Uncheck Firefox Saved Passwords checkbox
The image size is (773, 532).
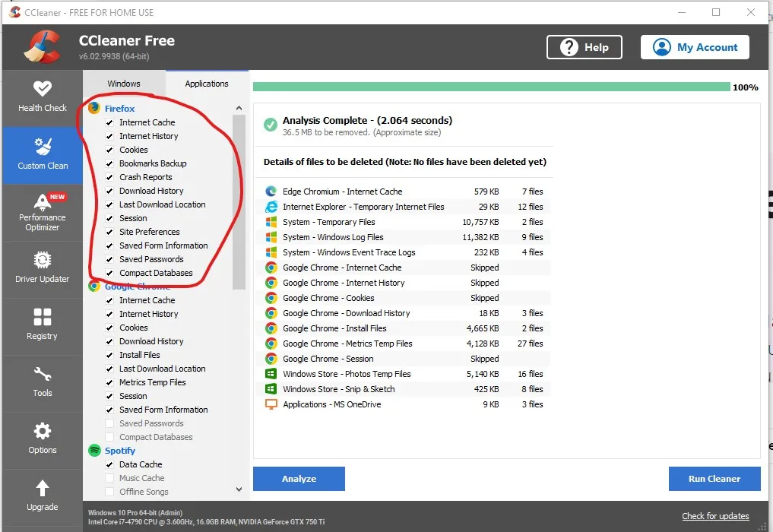pyautogui.click(x=109, y=260)
